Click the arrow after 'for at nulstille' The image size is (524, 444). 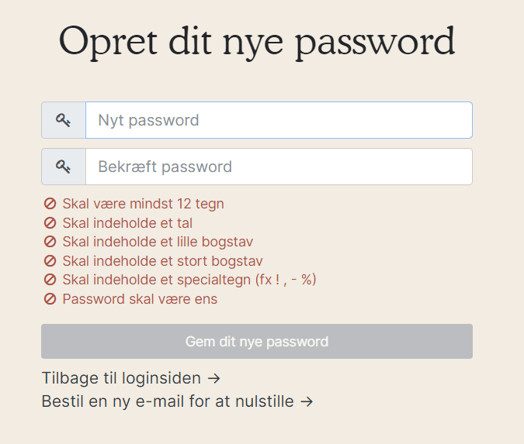click(x=306, y=402)
